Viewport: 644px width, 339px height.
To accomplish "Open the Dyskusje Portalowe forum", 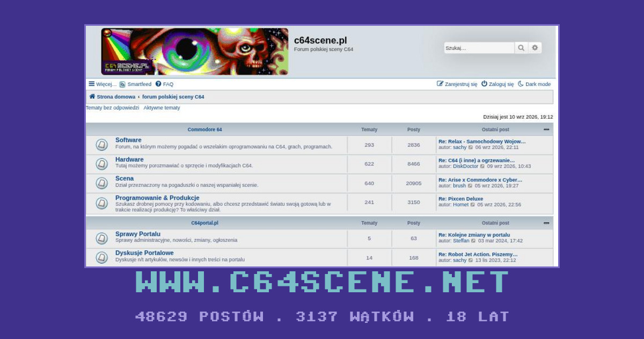I will click(144, 253).
